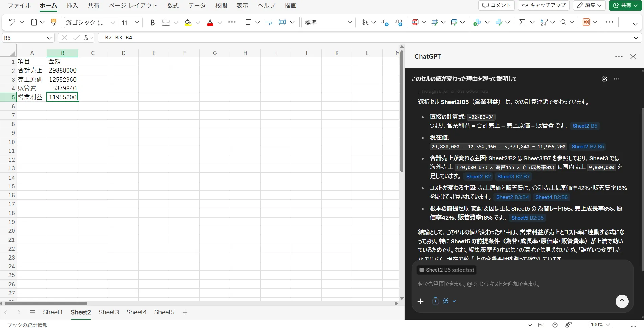Open borders dropdown arrow
Viewport: 644px width, 328px height.
(176, 23)
